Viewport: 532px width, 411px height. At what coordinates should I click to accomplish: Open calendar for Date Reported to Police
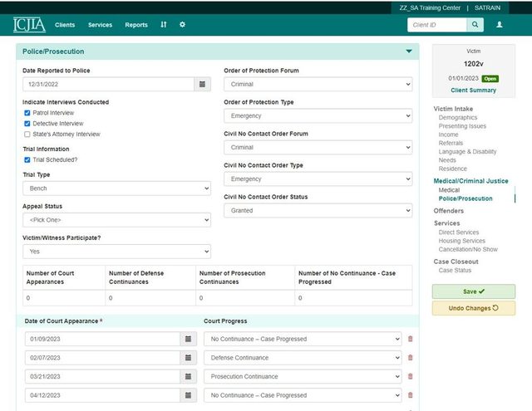click(202, 84)
